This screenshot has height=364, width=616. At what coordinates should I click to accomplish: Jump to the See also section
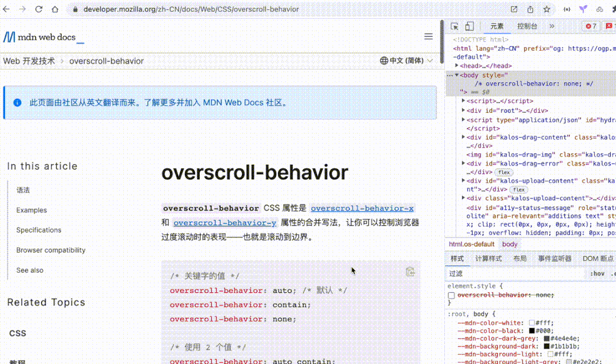[30, 270]
